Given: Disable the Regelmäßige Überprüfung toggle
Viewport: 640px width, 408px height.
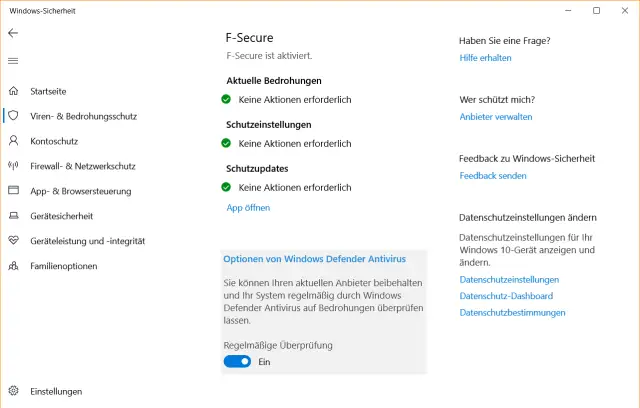Looking at the screenshot, I should click(237, 362).
